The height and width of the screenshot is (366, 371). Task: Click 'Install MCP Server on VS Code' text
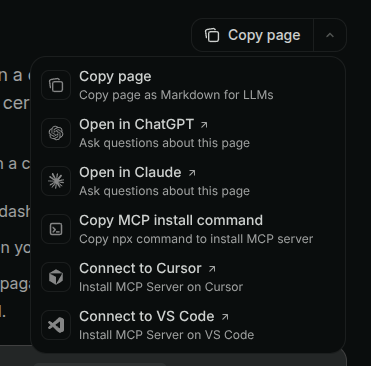(x=167, y=335)
